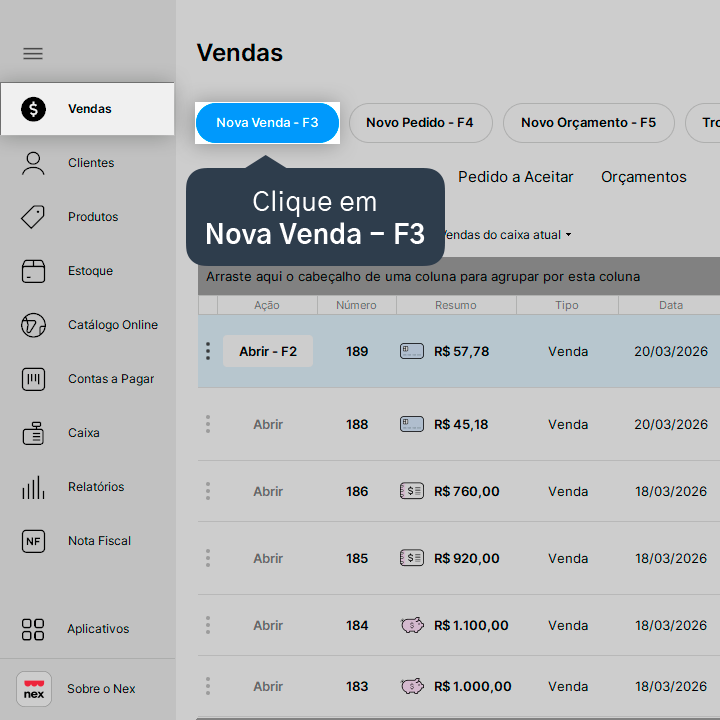Open Relatórios label in sidebar
Screen dimensions: 720x720
96,487
